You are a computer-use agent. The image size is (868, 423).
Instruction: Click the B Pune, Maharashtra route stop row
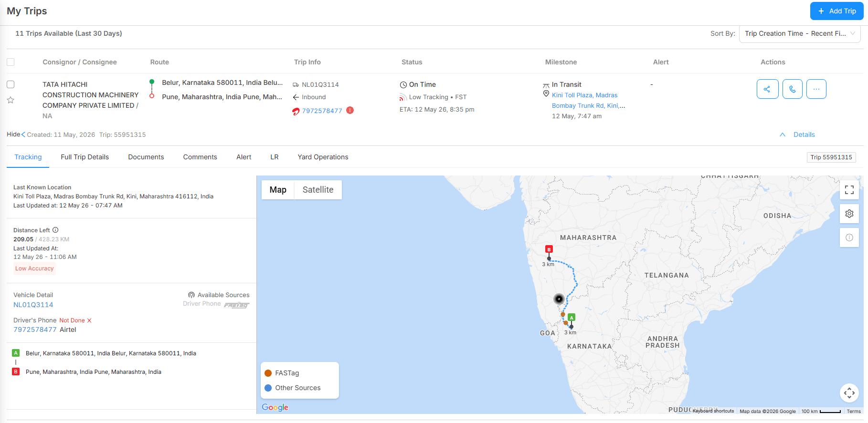pos(86,372)
